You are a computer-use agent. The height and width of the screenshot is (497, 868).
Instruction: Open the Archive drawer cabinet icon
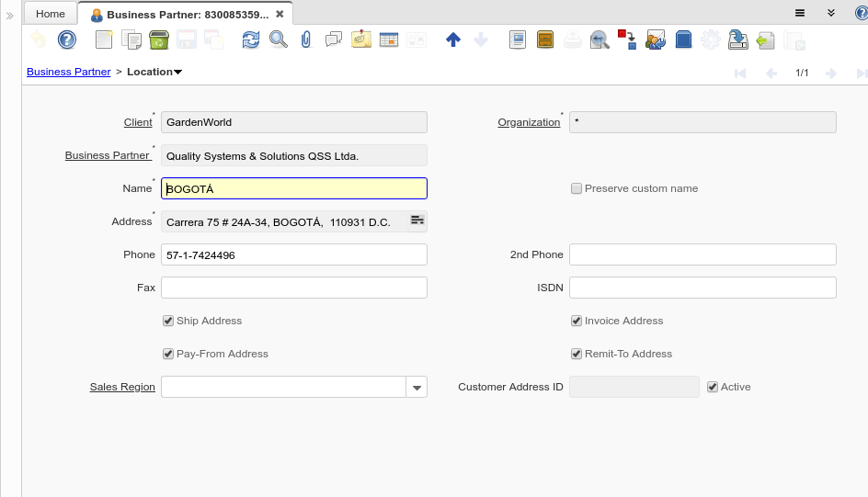(x=545, y=40)
